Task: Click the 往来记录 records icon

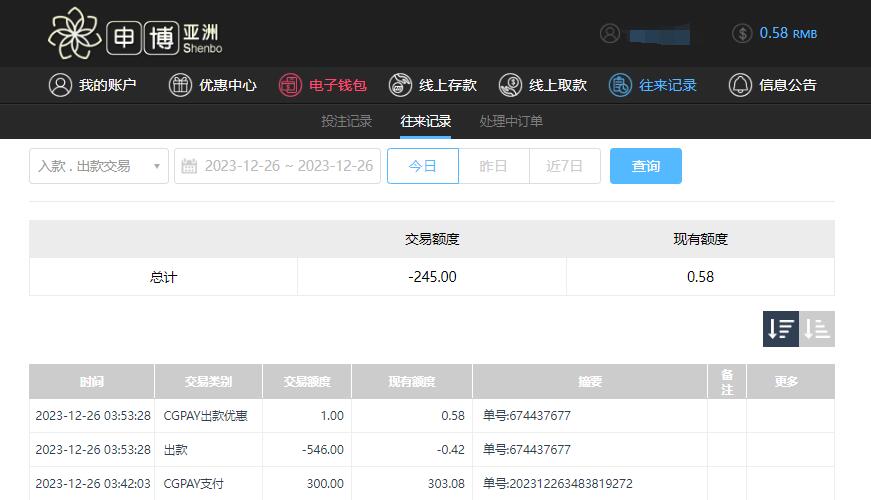Action: (x=620, y=85)
